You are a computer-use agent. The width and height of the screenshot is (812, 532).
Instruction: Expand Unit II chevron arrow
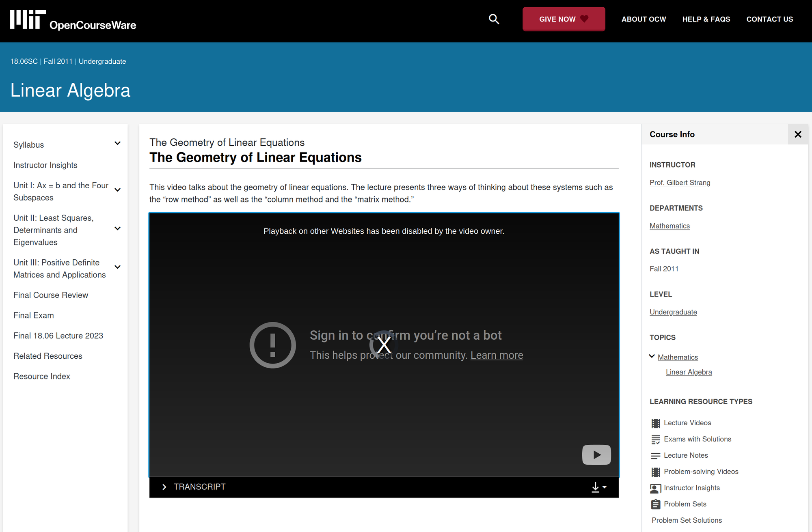[117, 228]
